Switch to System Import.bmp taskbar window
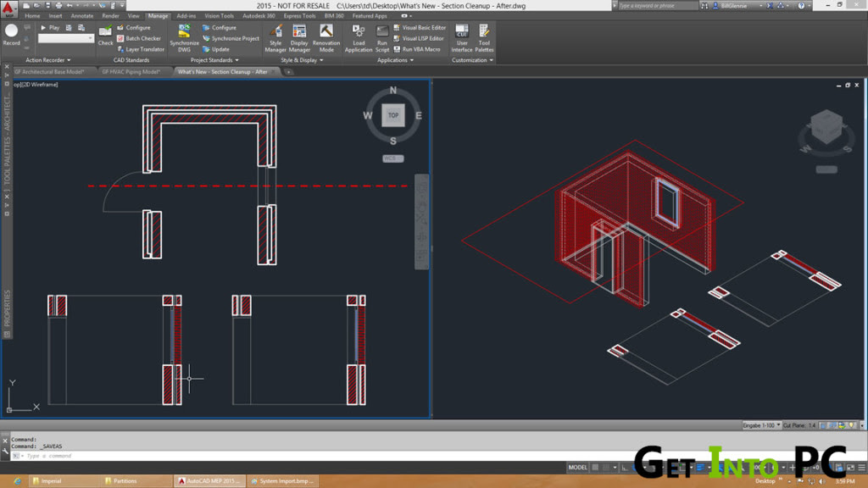Image resolution: width=868 pixels, height=488 pixels. point(283,481)
